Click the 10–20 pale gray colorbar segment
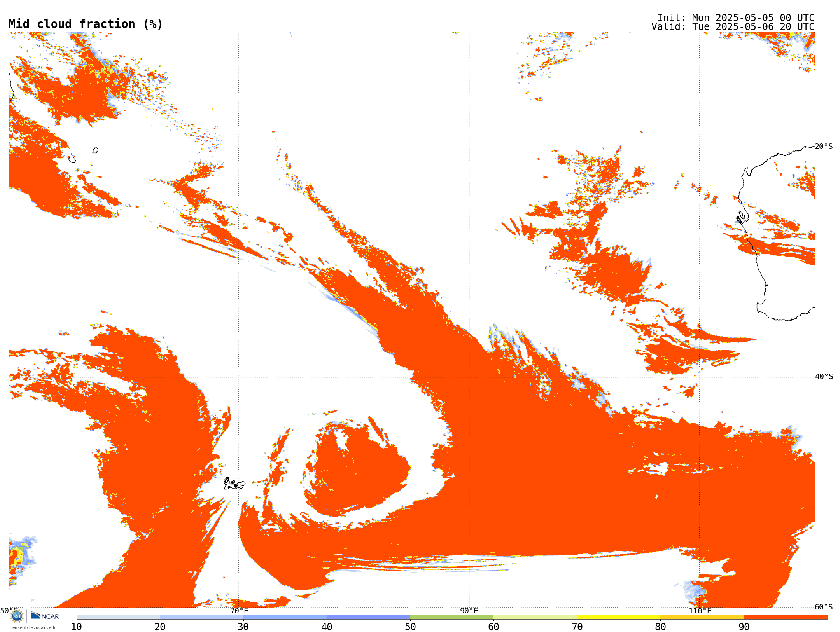Viewport: 840px width, 632px height. 118,617
